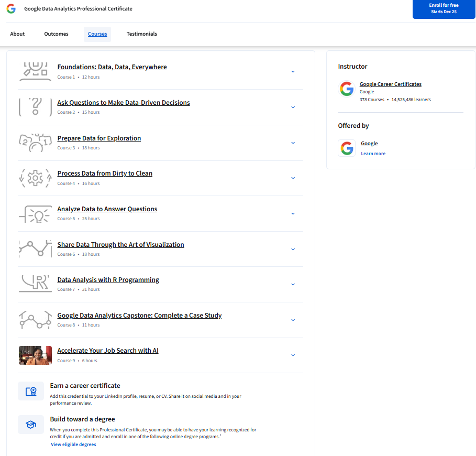
Task: Click the graduation cap icon under Build toward a degree
Action: click(x=31, y=425)
